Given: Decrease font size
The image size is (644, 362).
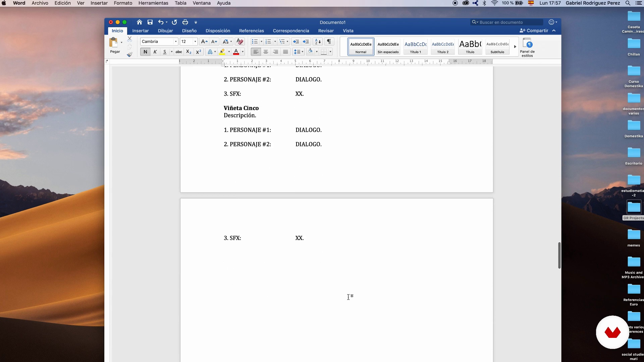Looking at the screenshot, I should pyautogui.click(x=214, y=42).
